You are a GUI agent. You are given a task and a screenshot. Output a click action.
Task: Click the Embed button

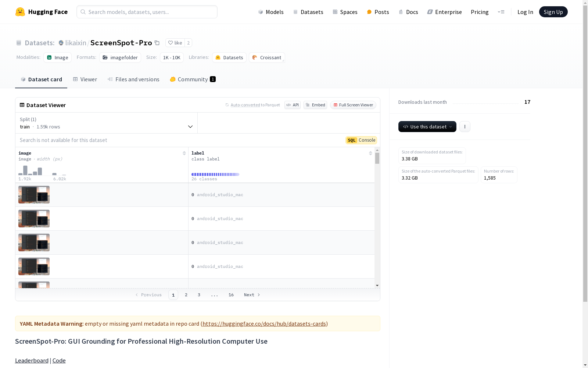[x=315, y=105]
